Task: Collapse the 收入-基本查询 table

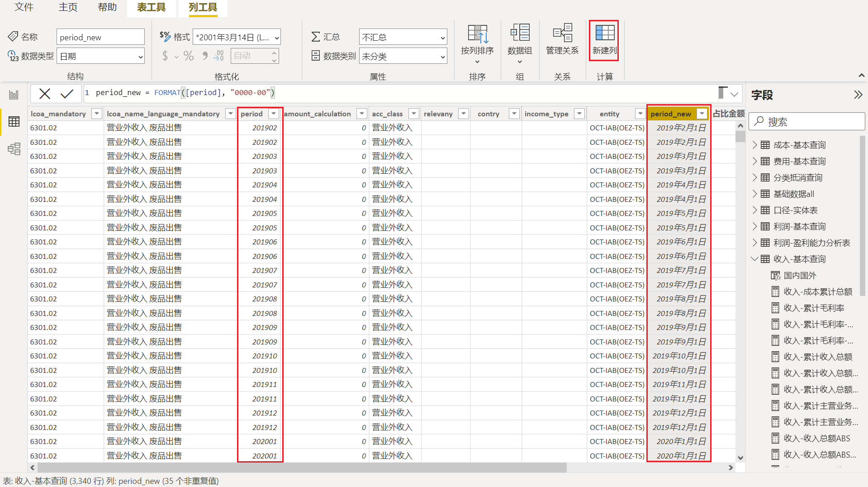Action: pos(754,258)
